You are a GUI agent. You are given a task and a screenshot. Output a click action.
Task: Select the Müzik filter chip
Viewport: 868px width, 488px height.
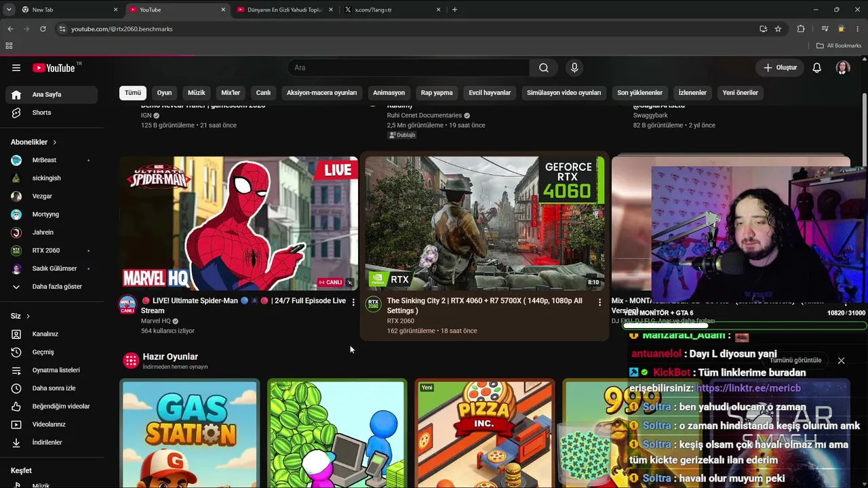coord(197,93)
